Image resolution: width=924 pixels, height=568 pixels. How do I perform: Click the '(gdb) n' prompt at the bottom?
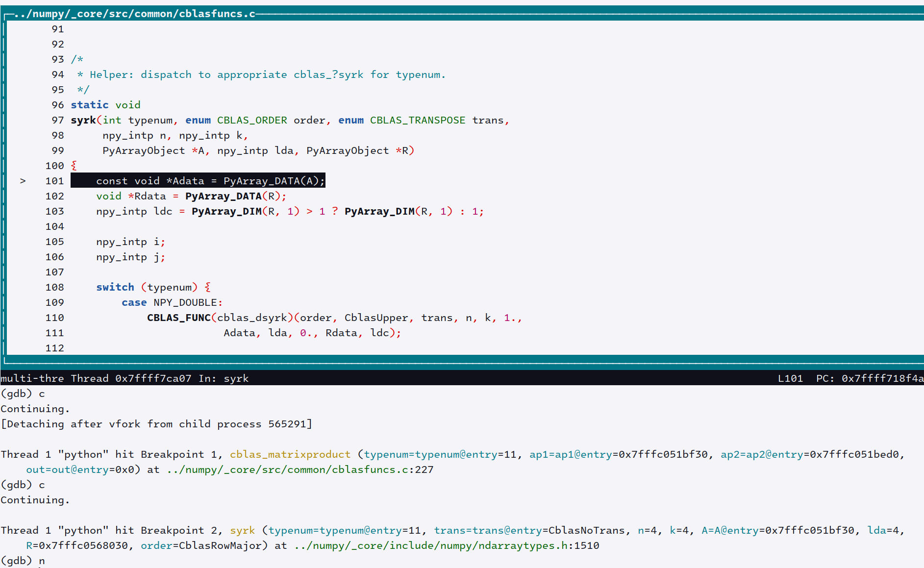(x=23, y=561)
